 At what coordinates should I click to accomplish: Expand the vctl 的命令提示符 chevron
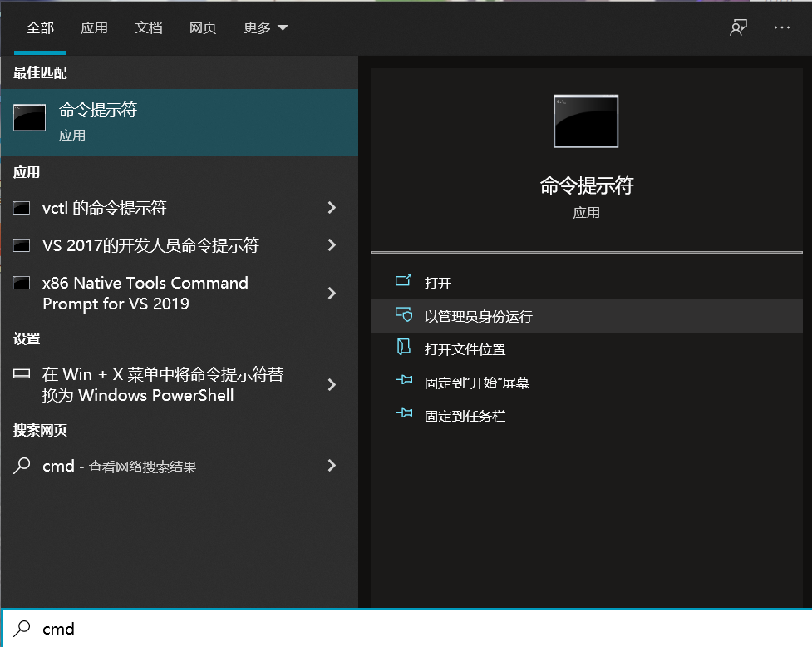(332, 208)
